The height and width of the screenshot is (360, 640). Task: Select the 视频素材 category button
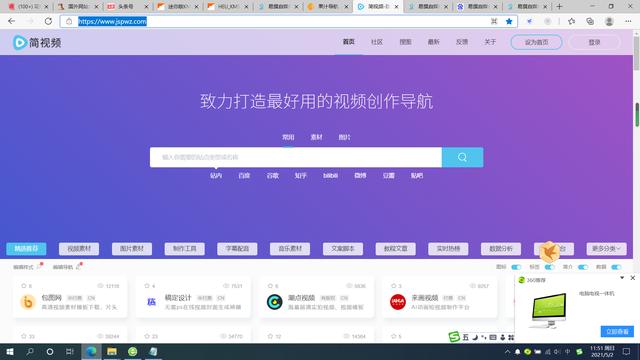[x=79, y=249]
